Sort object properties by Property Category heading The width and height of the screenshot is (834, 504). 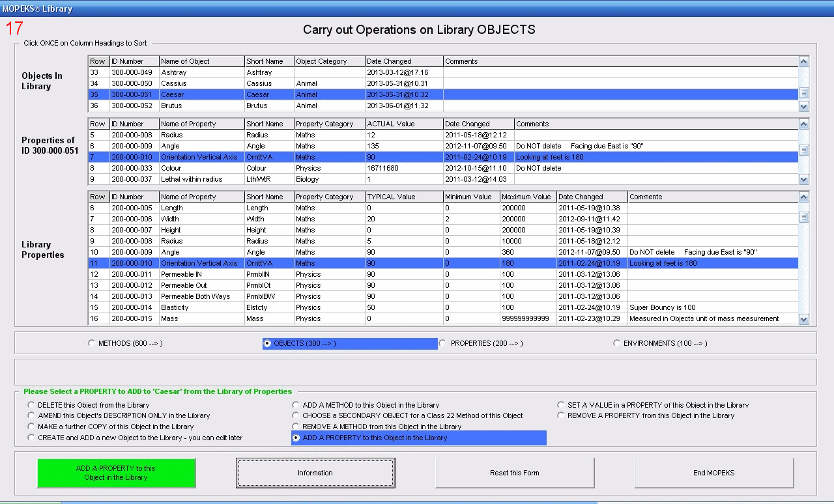point(330,124)
